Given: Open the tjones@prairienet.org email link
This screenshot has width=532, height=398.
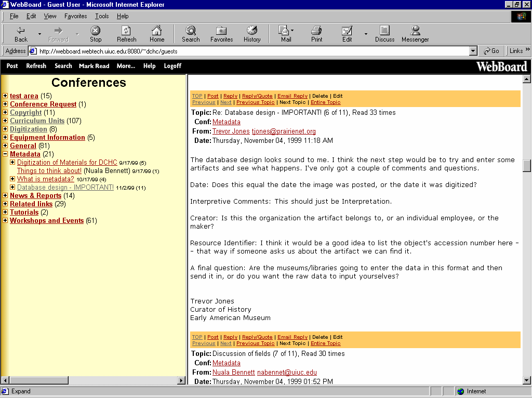Looking at the screenshot, I should point(284,131).
